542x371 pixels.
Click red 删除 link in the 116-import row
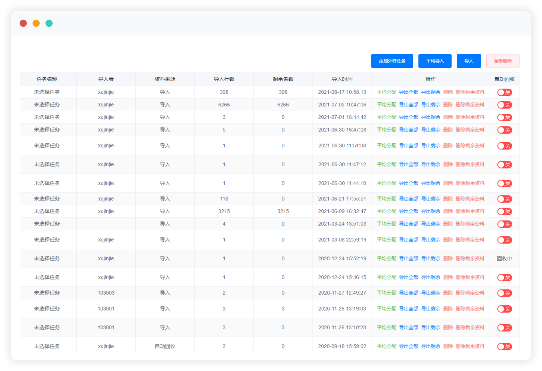(448, 198)
